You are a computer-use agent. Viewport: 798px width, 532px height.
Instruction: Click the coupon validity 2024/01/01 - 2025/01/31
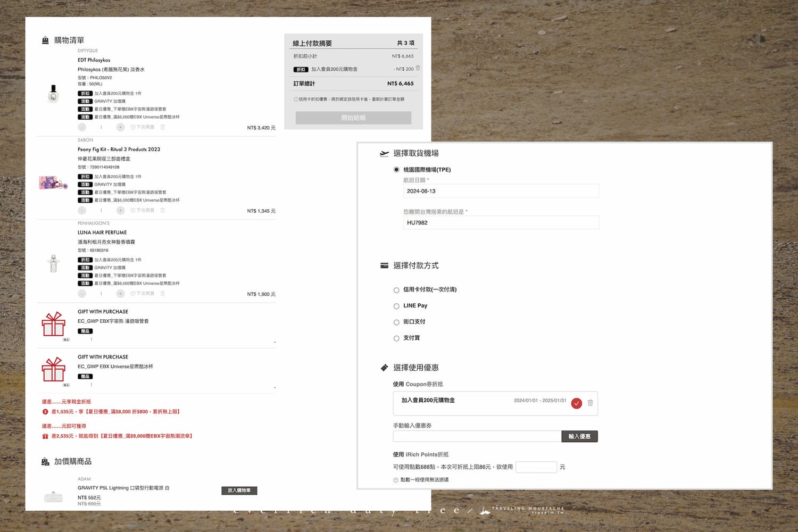coord(540,401)
